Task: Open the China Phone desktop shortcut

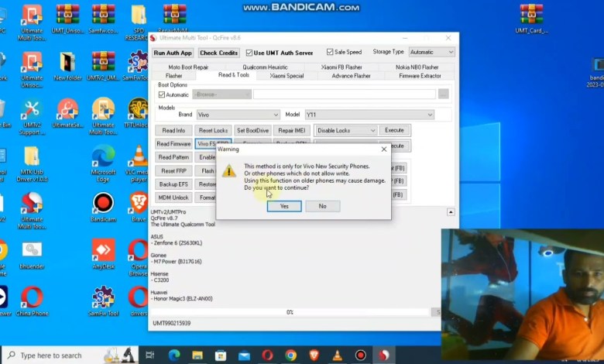Action: 32,298
